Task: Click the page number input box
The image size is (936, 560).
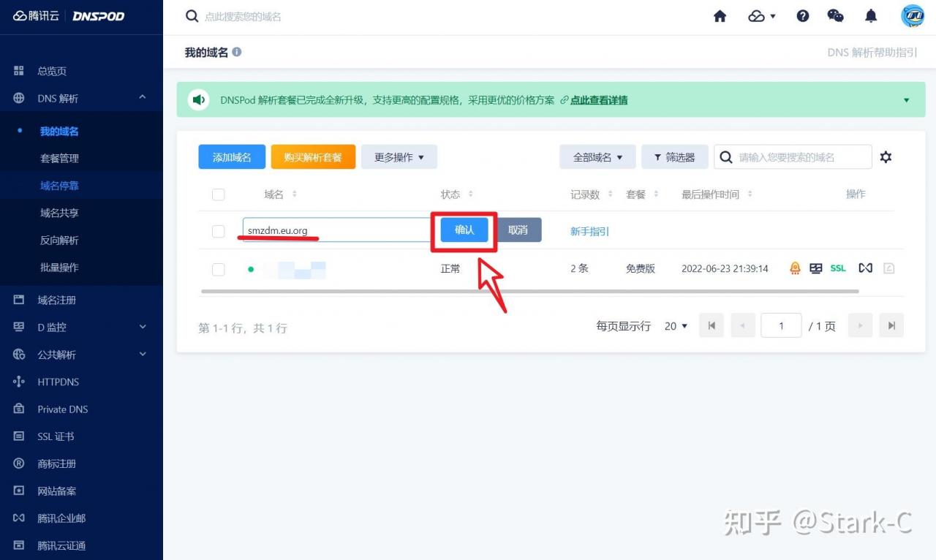Action: tap(781, 325)
